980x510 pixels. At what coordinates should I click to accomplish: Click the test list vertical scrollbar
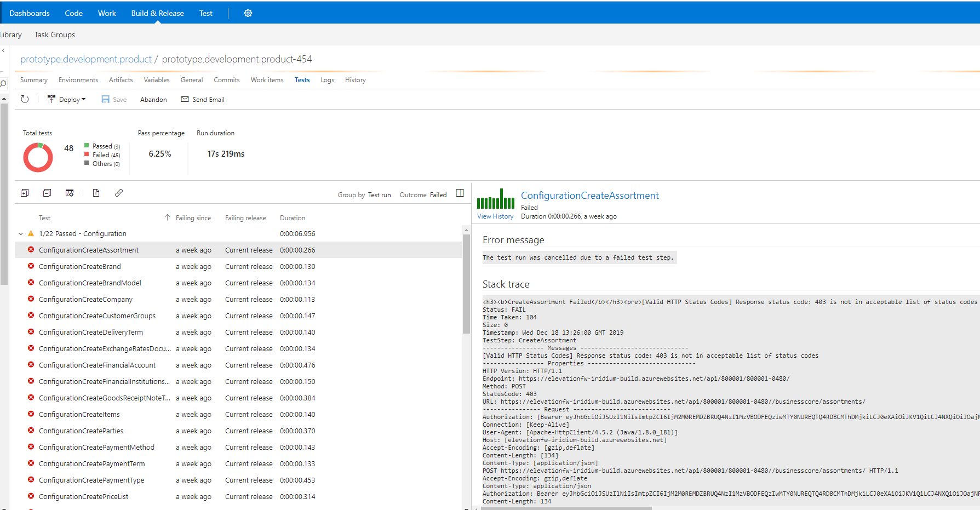(x=466, y=284)
